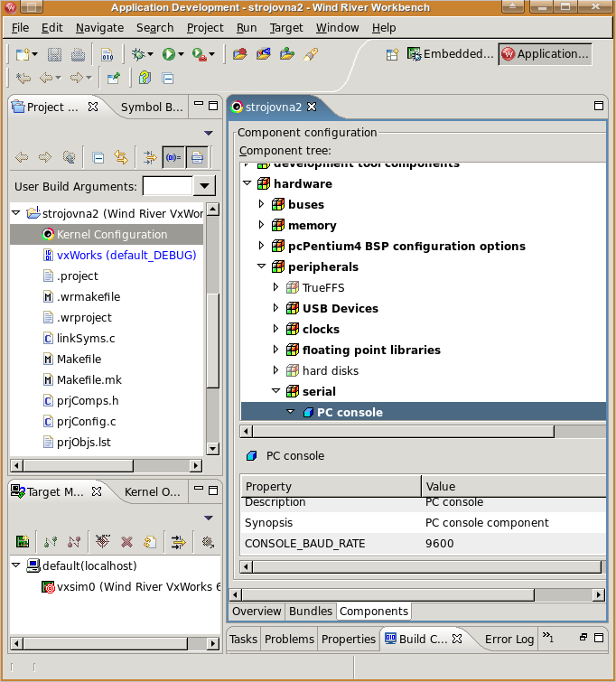Open the Project panel view menu triangle
The height and width of the screenshot is (682, 616).
coord(209,133)
